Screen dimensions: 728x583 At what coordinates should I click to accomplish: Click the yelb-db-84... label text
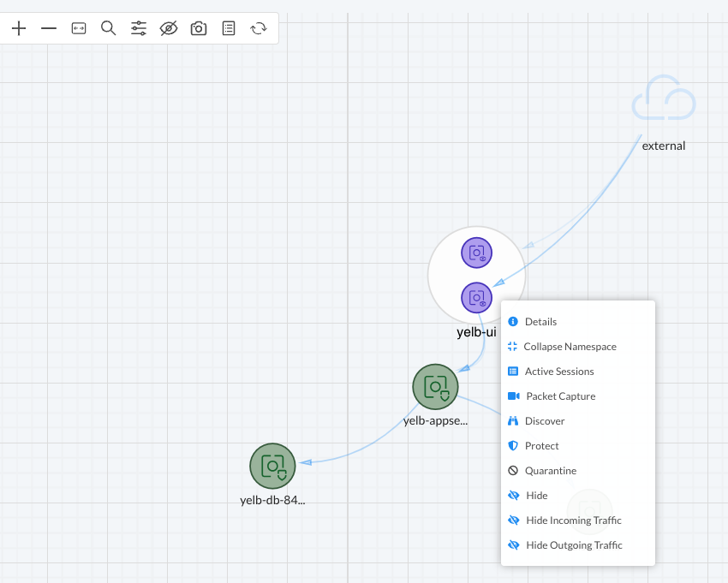(272, 500)
